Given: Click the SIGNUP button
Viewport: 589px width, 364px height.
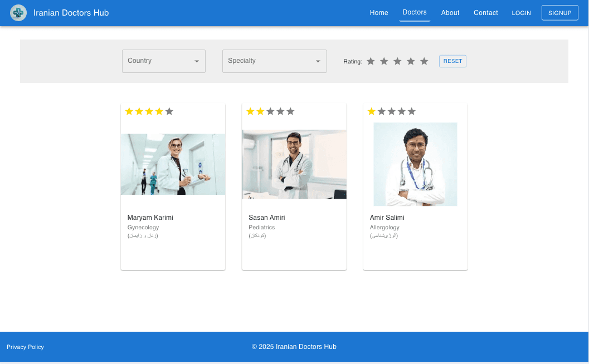Looking at the screenshot, I should [x=559, y=12].
